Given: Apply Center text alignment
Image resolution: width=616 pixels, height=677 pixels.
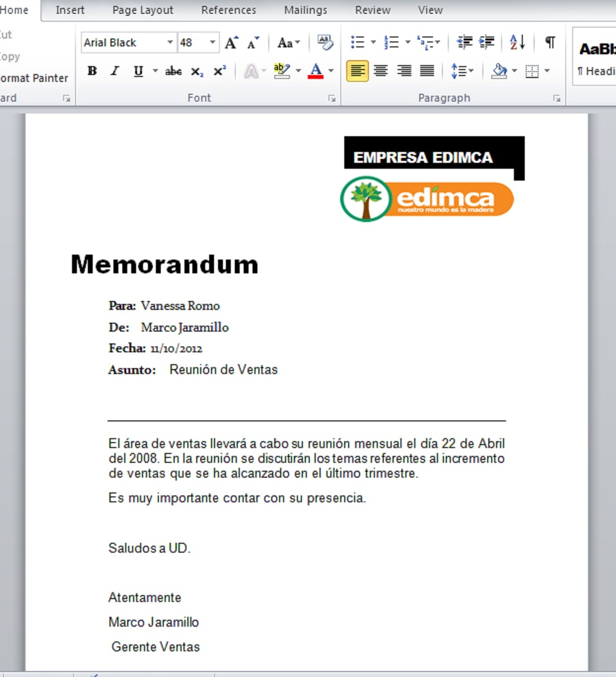Looking at the screenshot, I should point(380,71).
